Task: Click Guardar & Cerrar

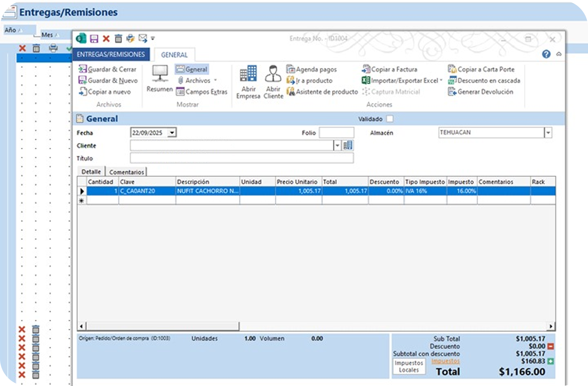Action: 108,69
